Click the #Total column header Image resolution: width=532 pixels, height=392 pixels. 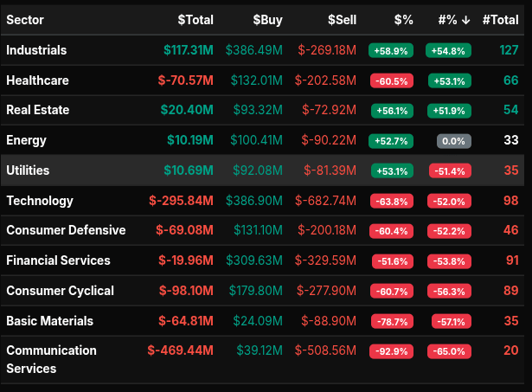click(x=499, y=20)
